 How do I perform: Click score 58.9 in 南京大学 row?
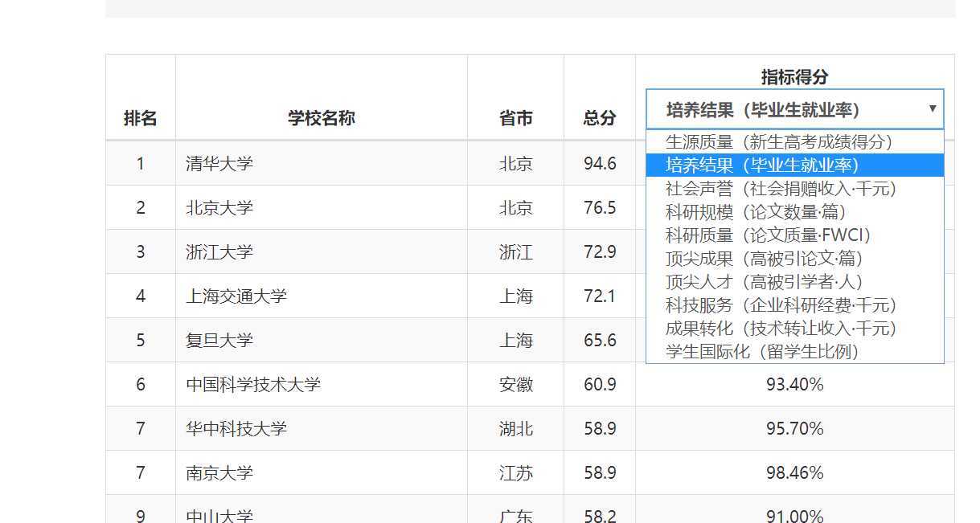[600, 473]
